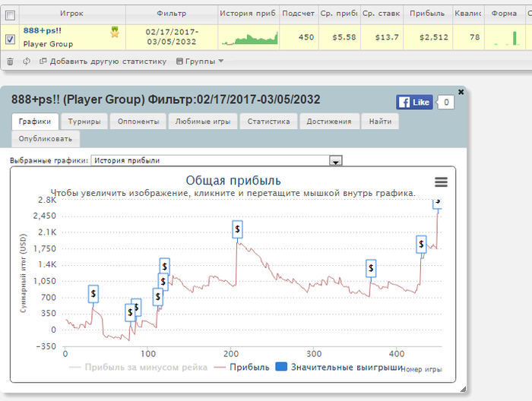Click the trash delete icon
Viewport: 532px width, 401px height.
(10, 62)
